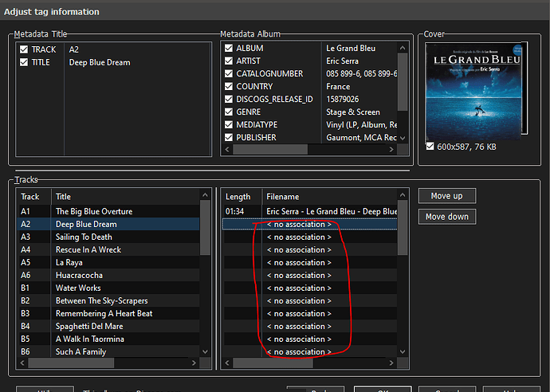Viewport: 550px width, 392px height.
Task: Click the Le Grand Bleu cover thumbnail
Action: pyautogui.click(x=473, y=92)
